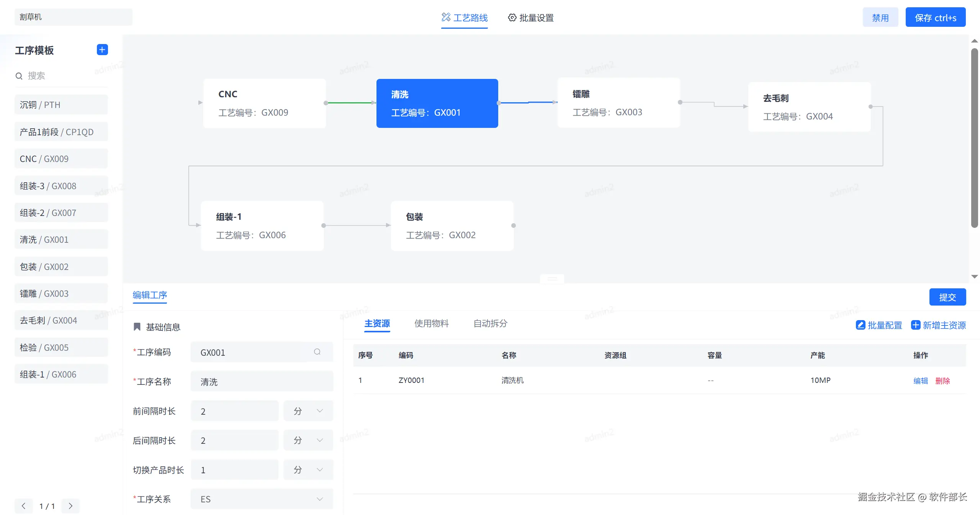980x515 pixels.
Task: Click the 批量配置 edit icon
Action: click(861, 325)
